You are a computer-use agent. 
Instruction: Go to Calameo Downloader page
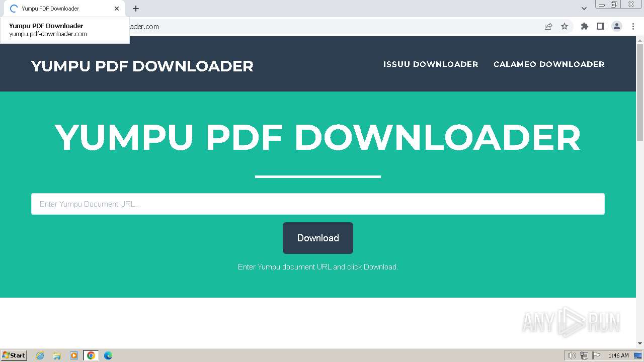pyautogui.click(x=549, y=64)
